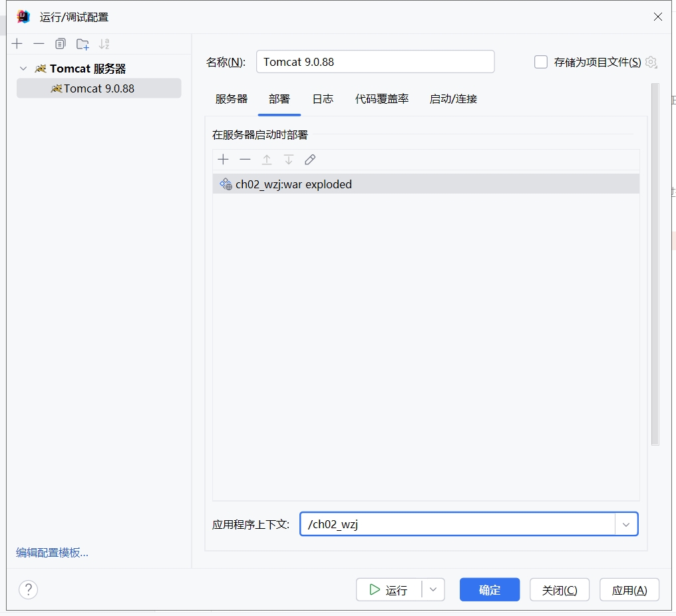Open the 编辑配置模板 link
The height and width of the screenshot is (616, 676).
(x=52, y=552)
